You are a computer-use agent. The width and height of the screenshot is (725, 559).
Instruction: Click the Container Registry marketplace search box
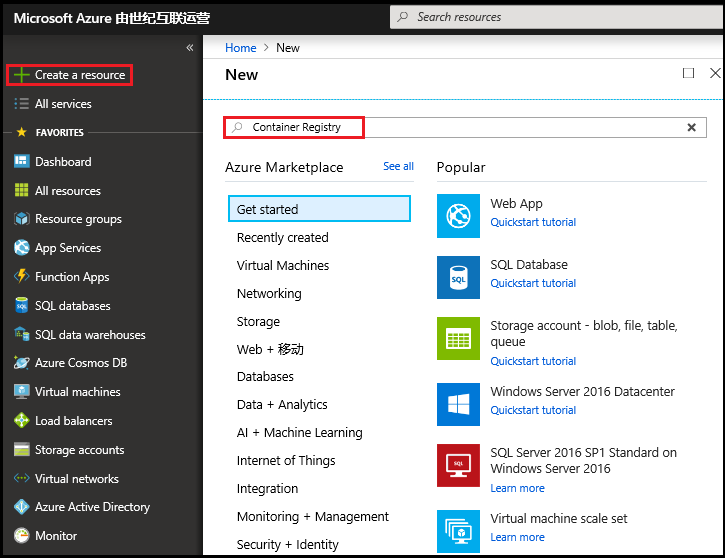465,127
